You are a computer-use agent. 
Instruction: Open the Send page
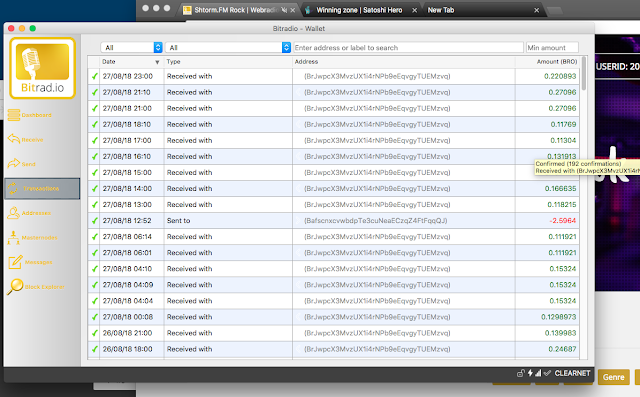coord(22,164)
